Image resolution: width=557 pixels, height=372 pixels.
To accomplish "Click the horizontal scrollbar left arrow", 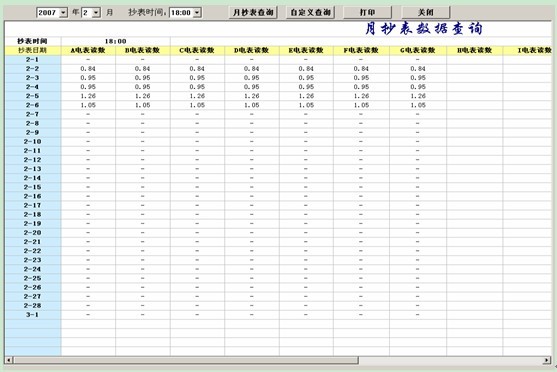I will click(x=9, y=360).
